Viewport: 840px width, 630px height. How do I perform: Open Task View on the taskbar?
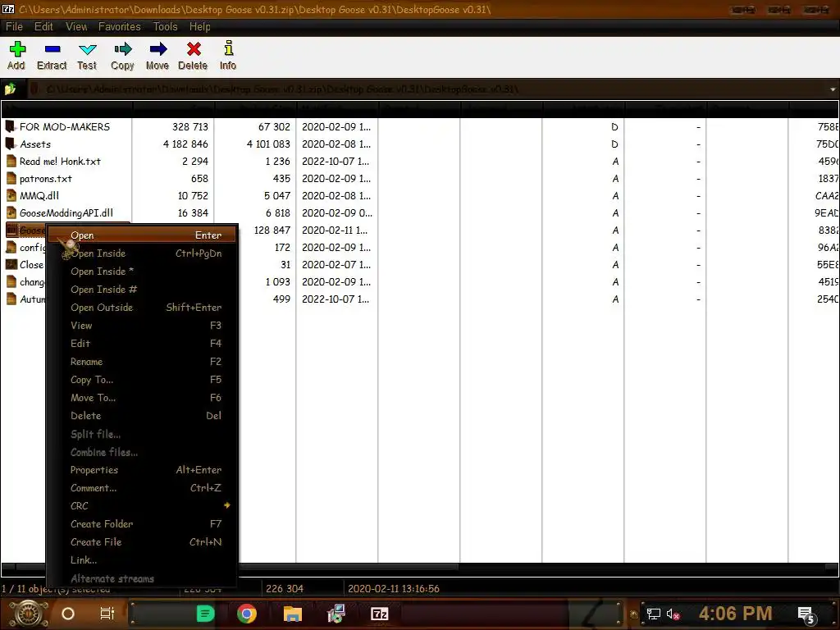tap(107, 614)
